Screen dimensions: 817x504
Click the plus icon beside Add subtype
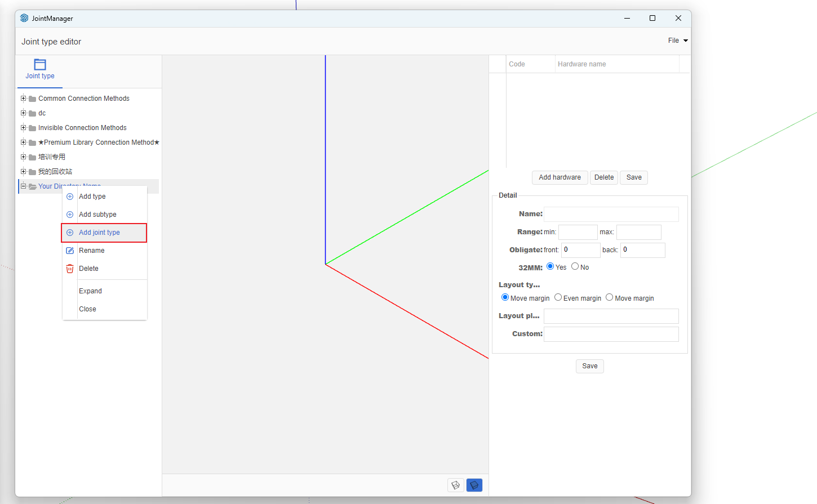point(70,215)
